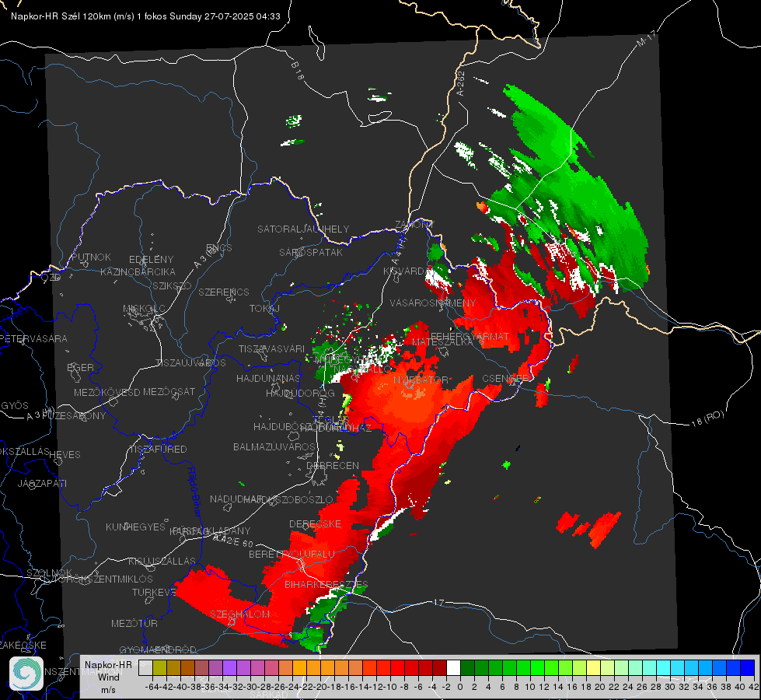Click the MEZŐKÖVESD town label
This screenshot has width=761, height=700.
(106, 392)
